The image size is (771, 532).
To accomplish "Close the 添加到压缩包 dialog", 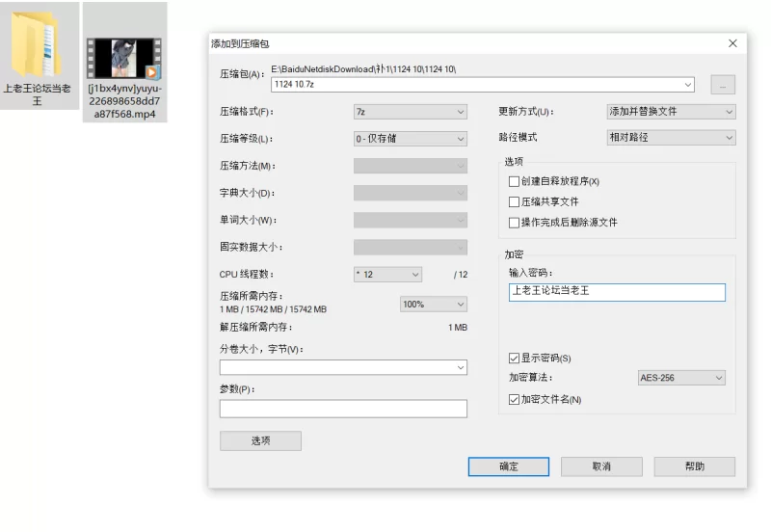I will 732,43.
